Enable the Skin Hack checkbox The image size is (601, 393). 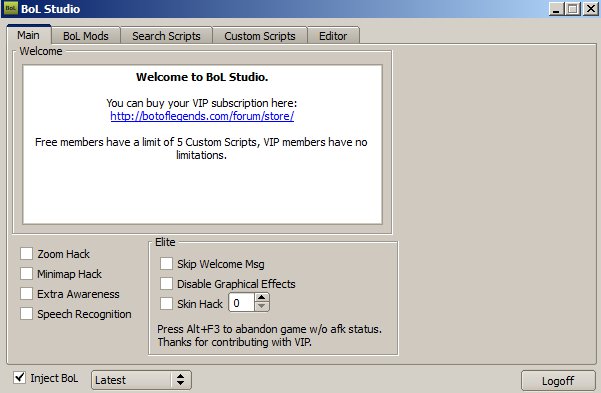[x=166, y=304]
